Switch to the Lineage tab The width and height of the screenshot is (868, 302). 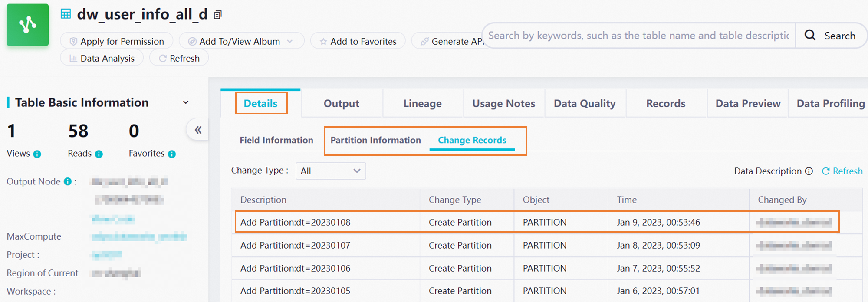[422, 104]
